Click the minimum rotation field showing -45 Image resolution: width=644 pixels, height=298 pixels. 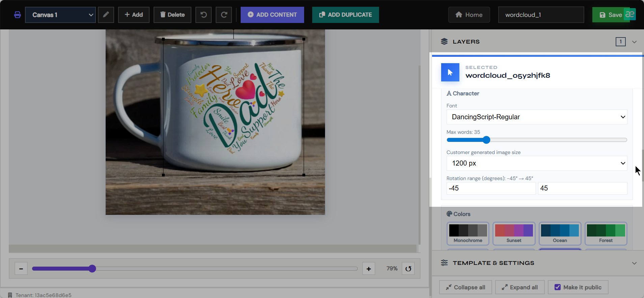tap(491, 188)
